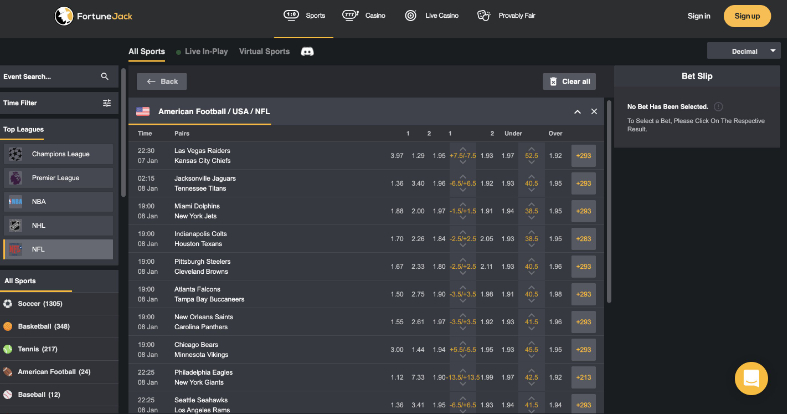This screenshot has height=414, width=787.
Task: Click the NHL shield icon
Action: coord(15,225)
